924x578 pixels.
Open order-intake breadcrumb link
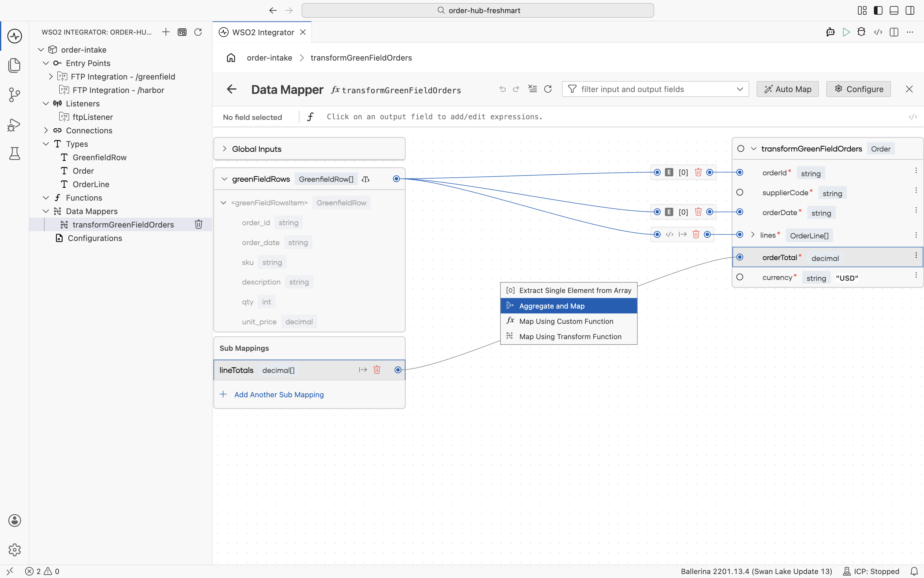tap(269, 58)
